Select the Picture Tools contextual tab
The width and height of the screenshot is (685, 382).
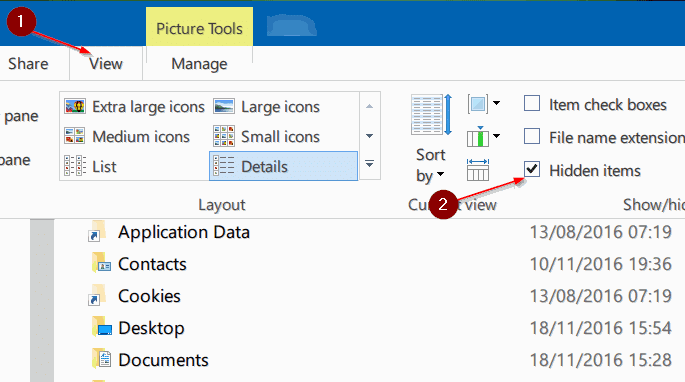[199, 28]
